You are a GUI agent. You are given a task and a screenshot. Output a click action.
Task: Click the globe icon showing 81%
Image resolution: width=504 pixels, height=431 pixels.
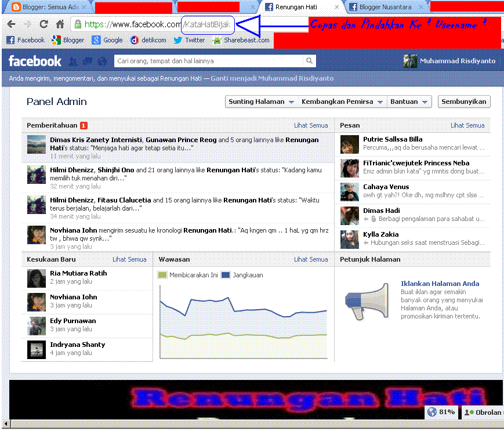[432, 412]
